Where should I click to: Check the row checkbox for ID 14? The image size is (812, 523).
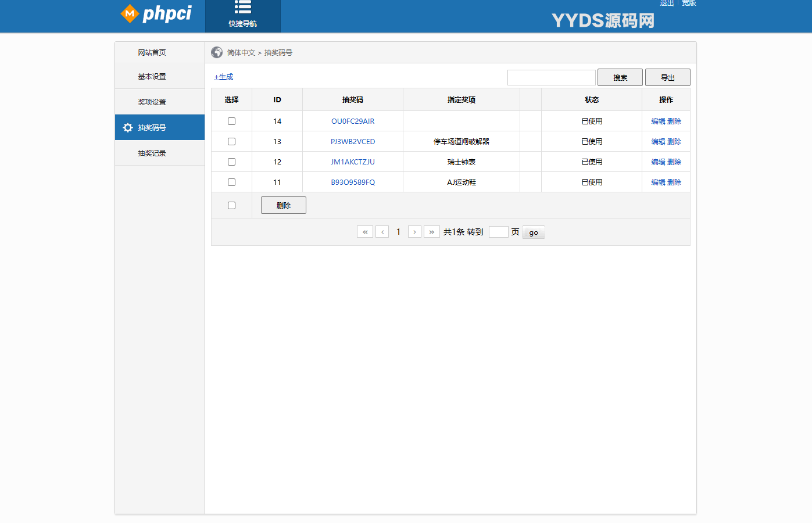pyautogui.click(x=231, y=121)
